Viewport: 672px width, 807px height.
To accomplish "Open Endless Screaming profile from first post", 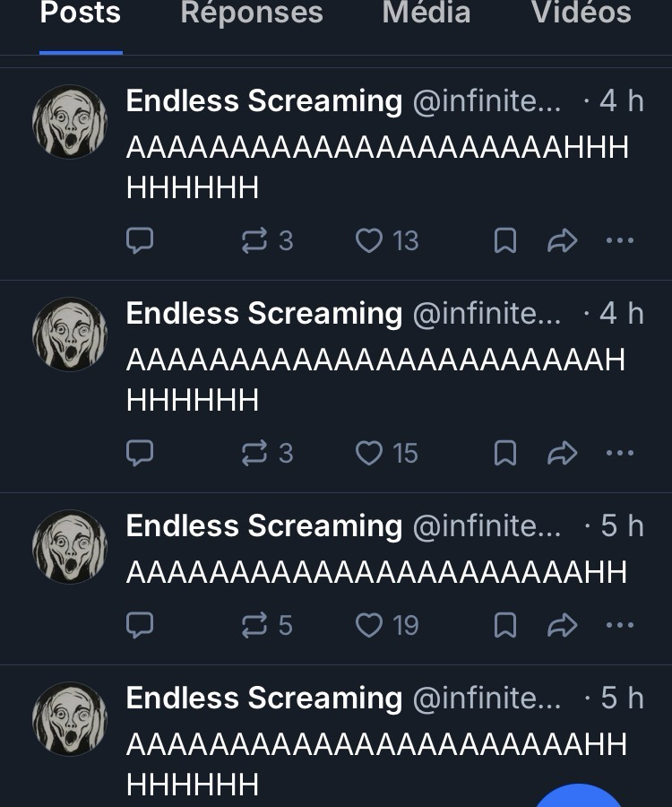I will [x=70, y=122].
